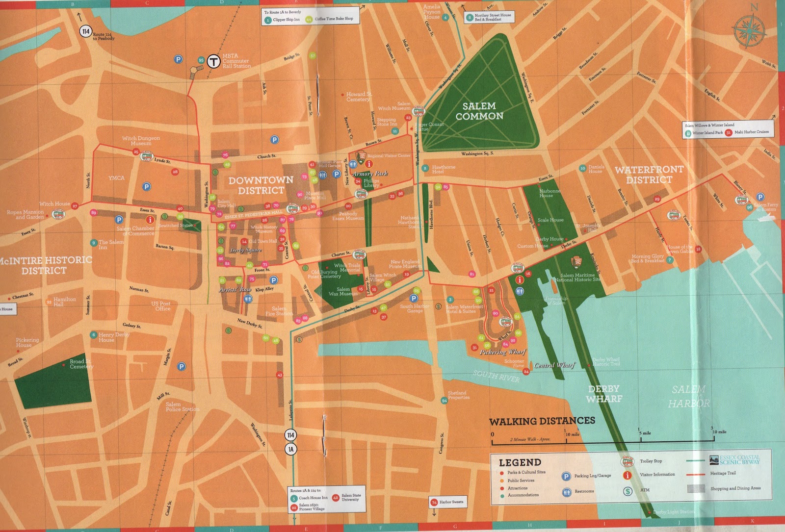Click the National Park arrowhead at Salem Maritime

(x=577, y=262)
